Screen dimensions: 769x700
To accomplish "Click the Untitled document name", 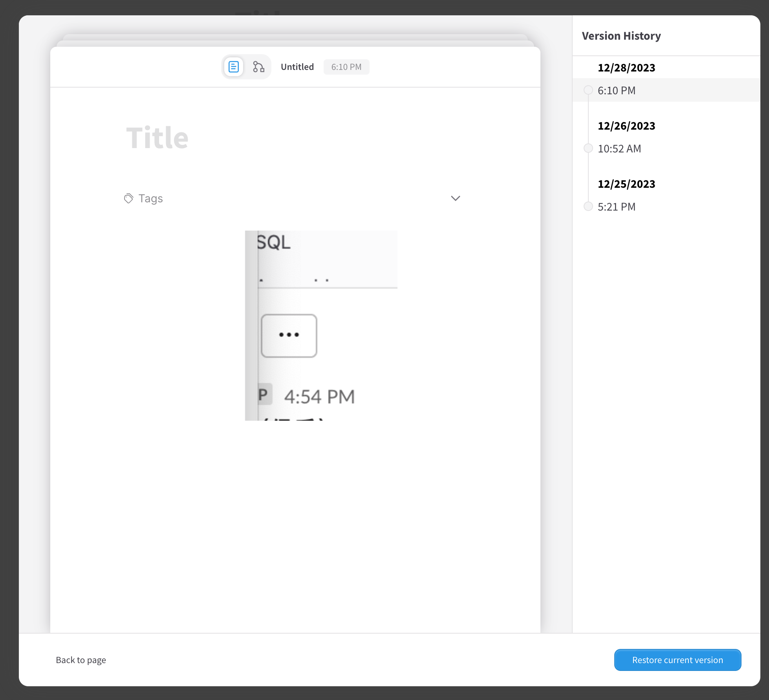I will tap(297, 67).
